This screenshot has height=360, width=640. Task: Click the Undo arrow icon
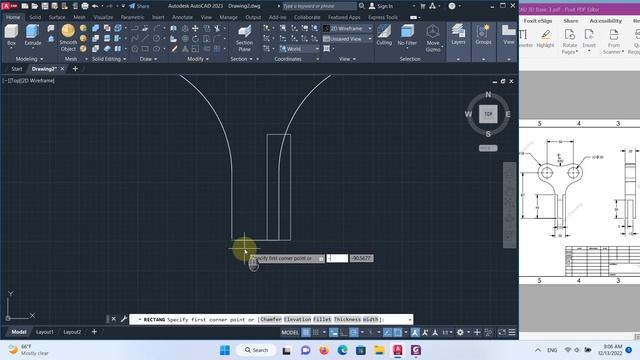tap(95, 6)
